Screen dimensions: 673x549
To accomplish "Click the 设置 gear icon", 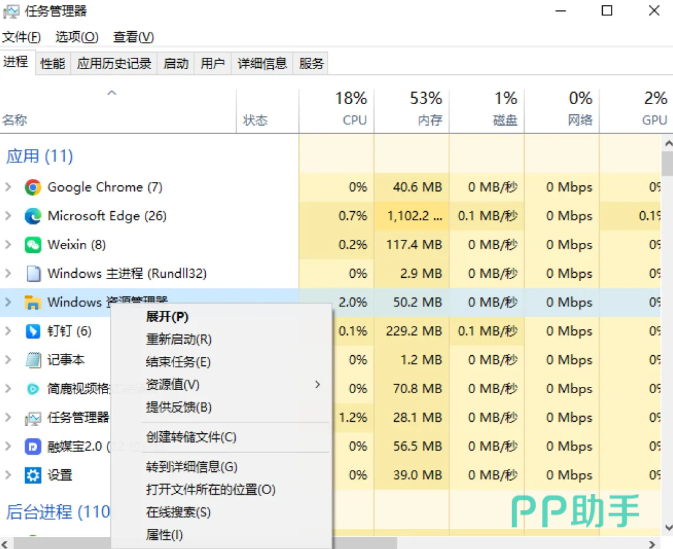I will [33, 476].
